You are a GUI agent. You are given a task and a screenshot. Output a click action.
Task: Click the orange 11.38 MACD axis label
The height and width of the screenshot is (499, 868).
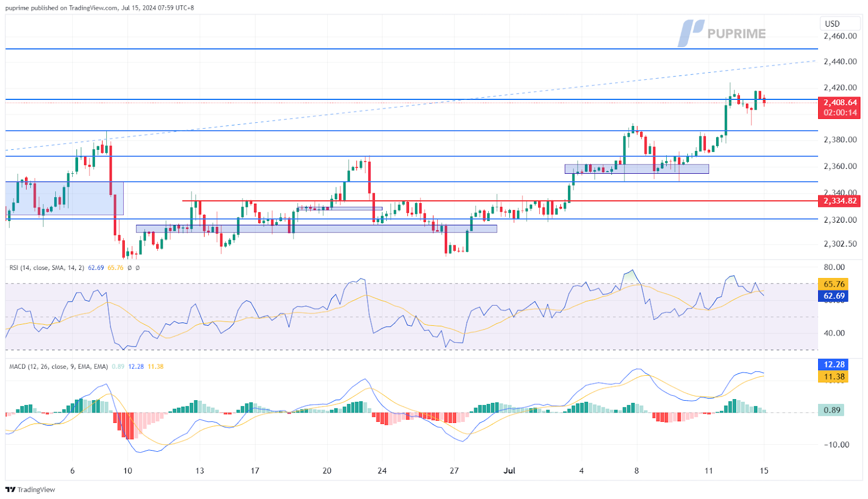(833, 376)
